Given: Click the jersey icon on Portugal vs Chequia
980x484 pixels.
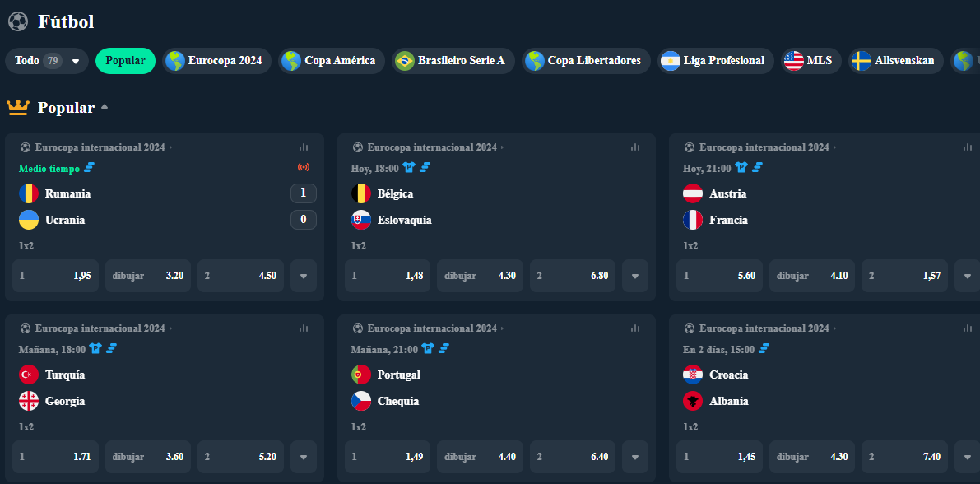Looking at the screenshot, I should click(426, 349).
